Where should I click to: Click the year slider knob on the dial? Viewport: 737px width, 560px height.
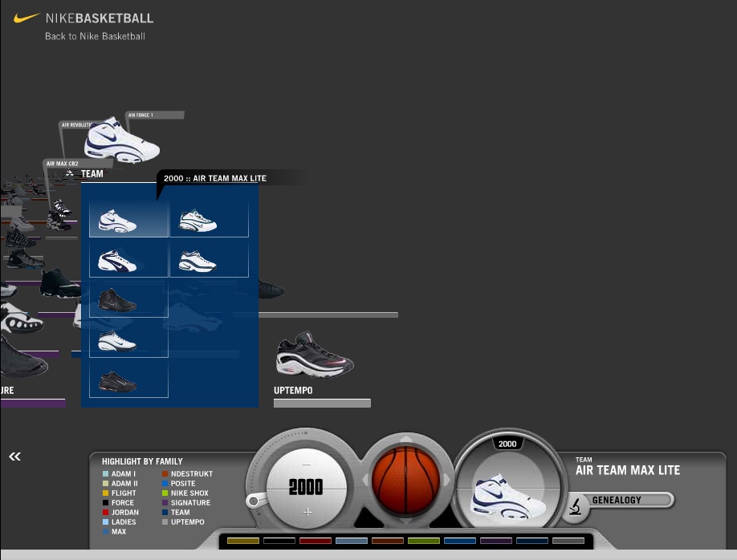[254, 501]
